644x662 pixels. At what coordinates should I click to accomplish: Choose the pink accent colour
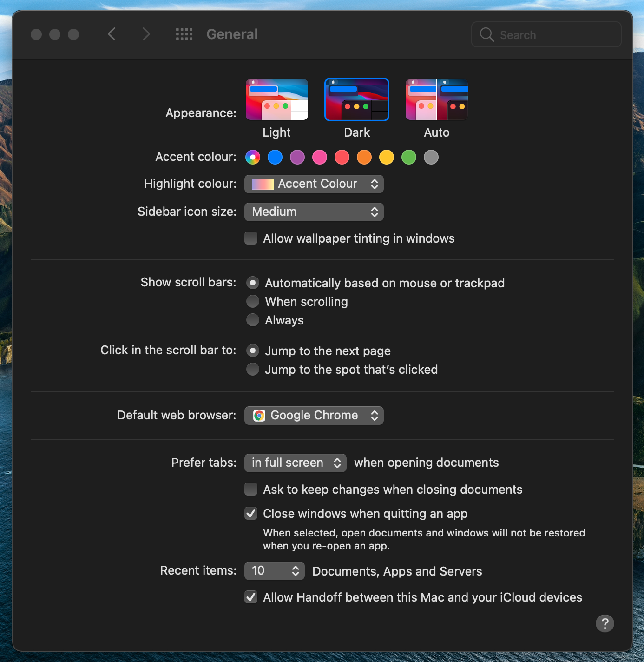(x=320, y=157)
